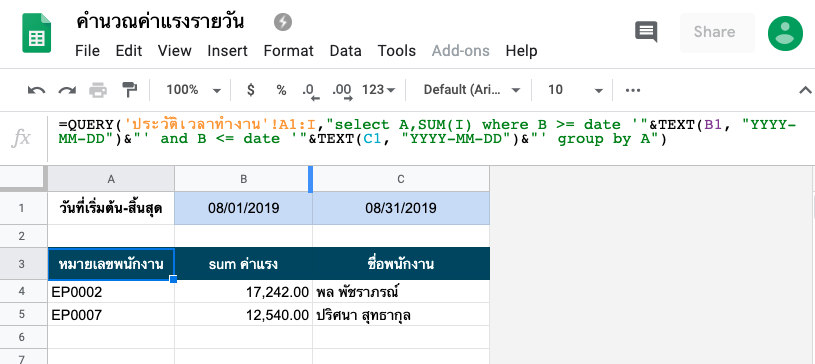This screenshot has height=364, width=815.
Task: Select column C header
Action: pos(401,179)
